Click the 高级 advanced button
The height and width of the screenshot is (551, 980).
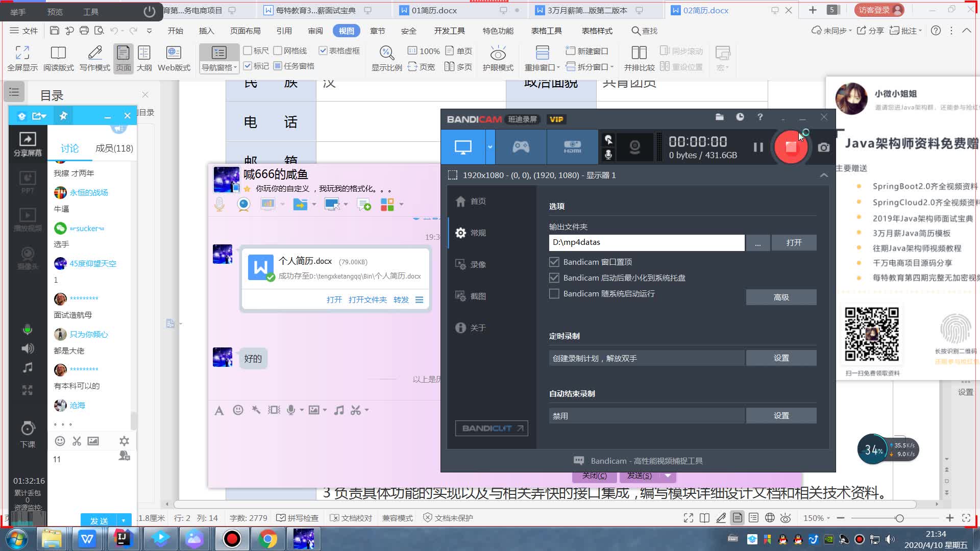point(781,297)
